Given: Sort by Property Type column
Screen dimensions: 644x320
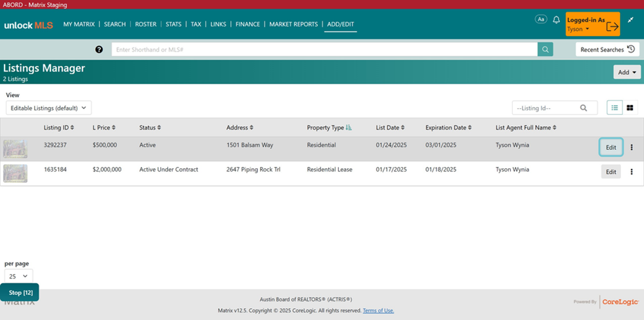Looking at the screenshot, I should click(x=330, y=127).
